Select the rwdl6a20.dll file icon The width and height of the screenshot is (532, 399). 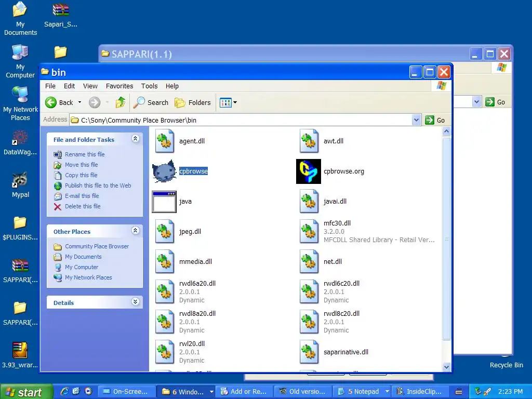[165, 292]
